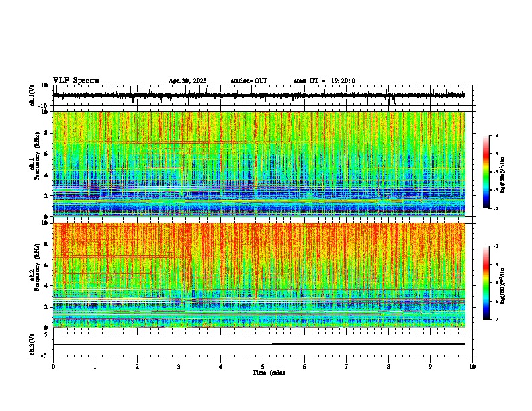The height and width of the screenshot is (411, 532).
Task: Click the date text "Apr. 30, 2025"
Action: tap(187, 81)
